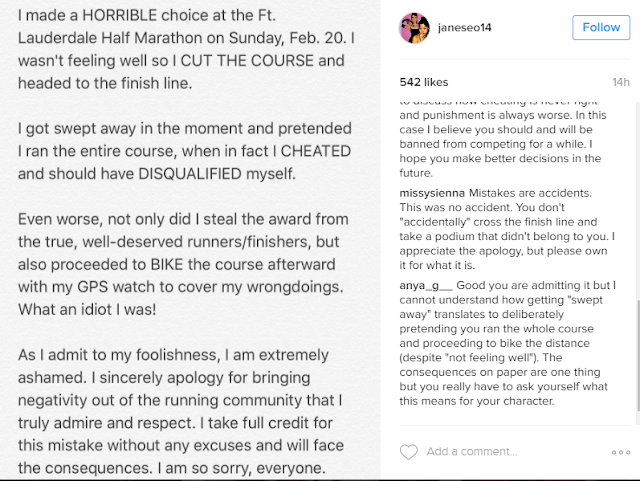The image size is (640, 481).
Task: View the 542 likes list
Action: [x=423, y=78]
